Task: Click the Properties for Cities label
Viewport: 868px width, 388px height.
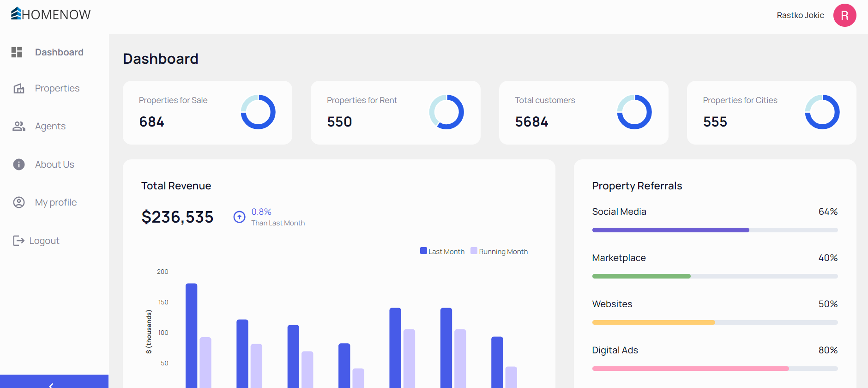Action: click(740, 100)
